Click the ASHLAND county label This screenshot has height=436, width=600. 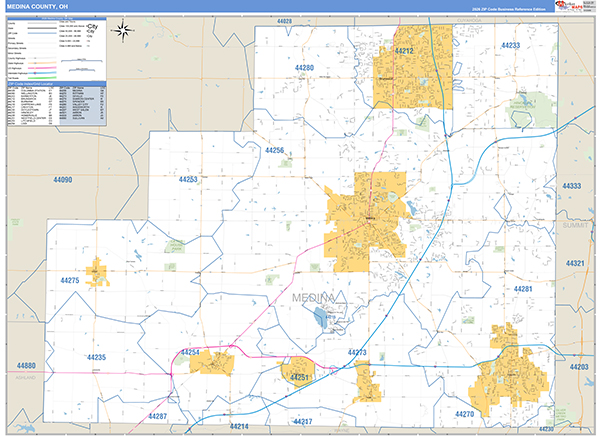(25, 377)
